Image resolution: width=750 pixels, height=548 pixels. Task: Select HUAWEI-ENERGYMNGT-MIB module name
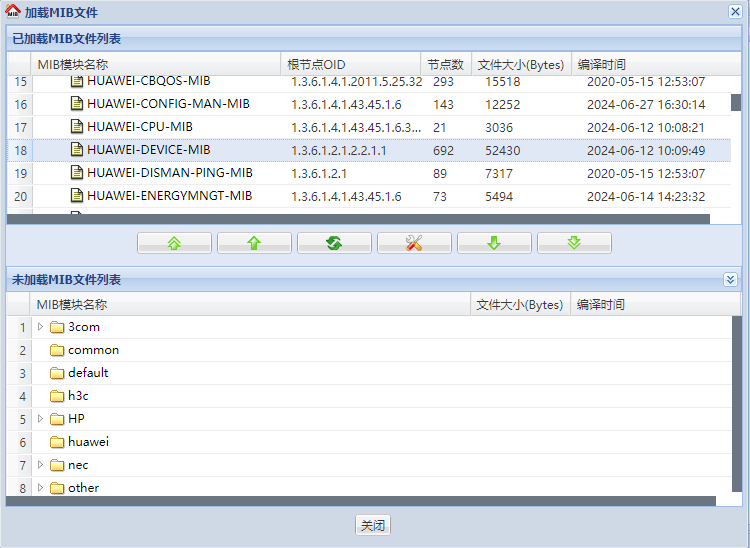[x=169, y=196]
